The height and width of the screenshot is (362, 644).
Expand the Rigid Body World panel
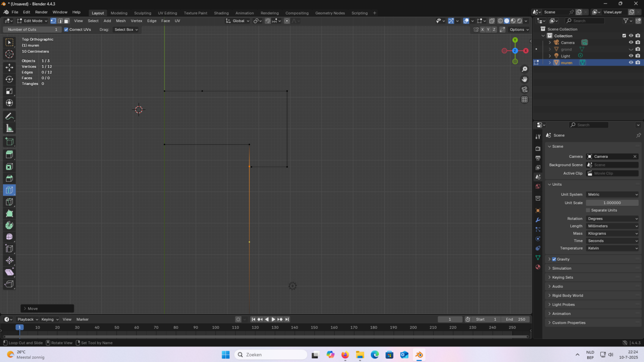(x=567, y=296)
